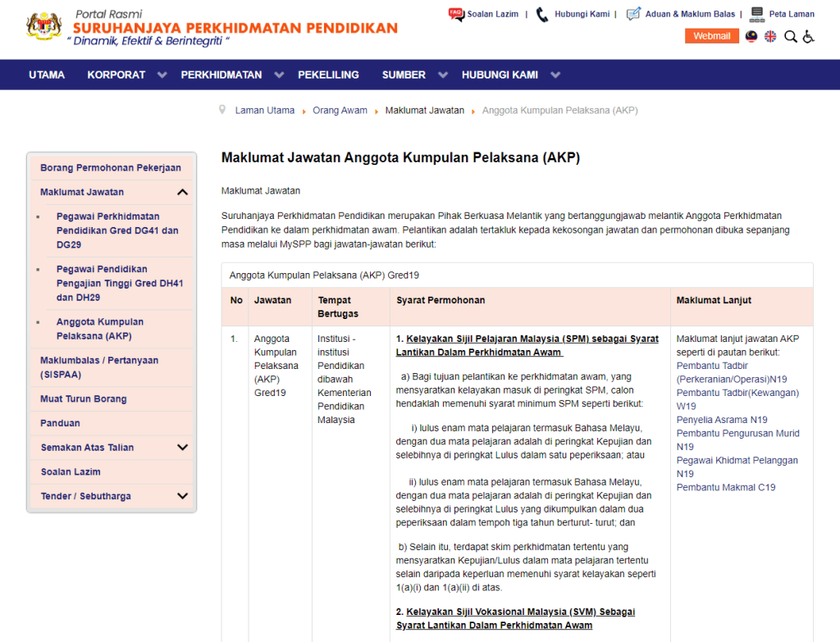Open PEKELILING in navigation bar
The width and height of the screenshot is (840, 642).
(328, 75)
